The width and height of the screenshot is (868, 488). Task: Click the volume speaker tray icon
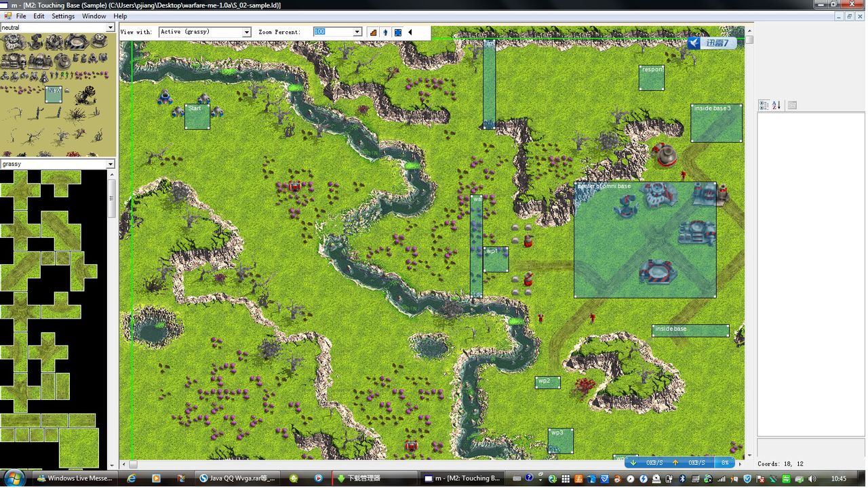(x=812, y=479)
